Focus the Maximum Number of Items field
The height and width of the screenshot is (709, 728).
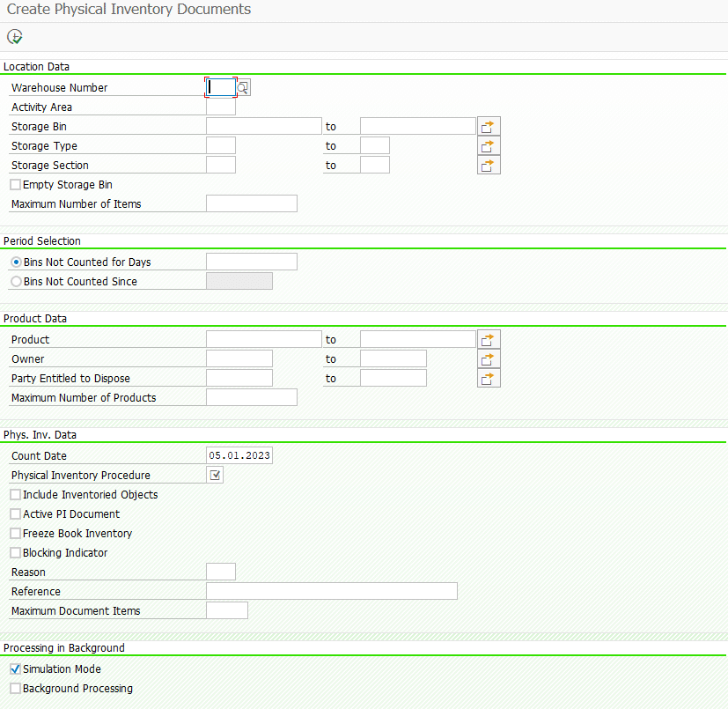251,203
